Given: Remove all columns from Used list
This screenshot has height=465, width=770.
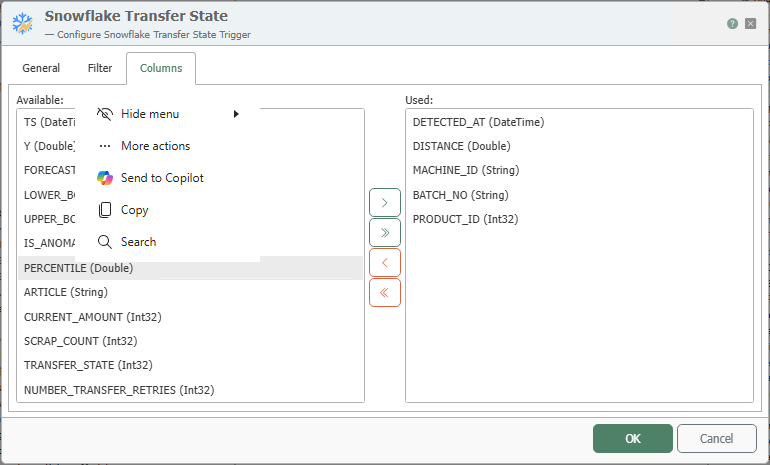Looking at the screenshot, I should pyautogui.click(x=385, y=293).
